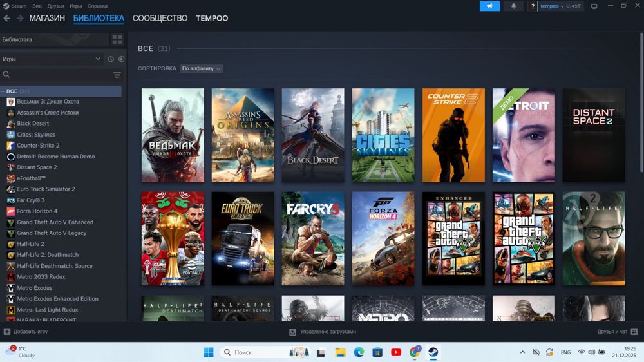Switch to the СООБЩЕСТВО tab

coord(160,19)
